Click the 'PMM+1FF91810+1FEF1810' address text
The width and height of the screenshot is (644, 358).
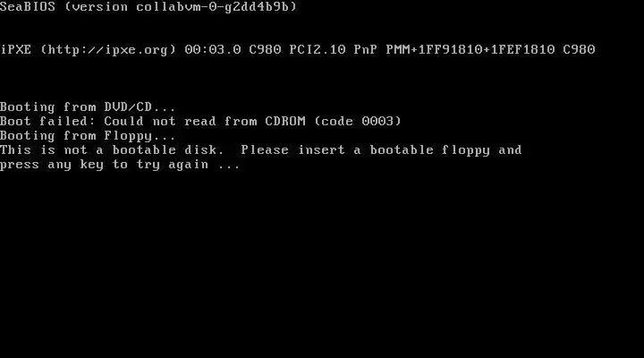470,50
